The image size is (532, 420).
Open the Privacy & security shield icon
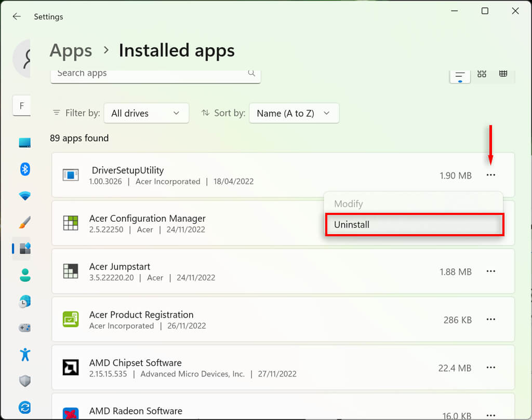25,381
